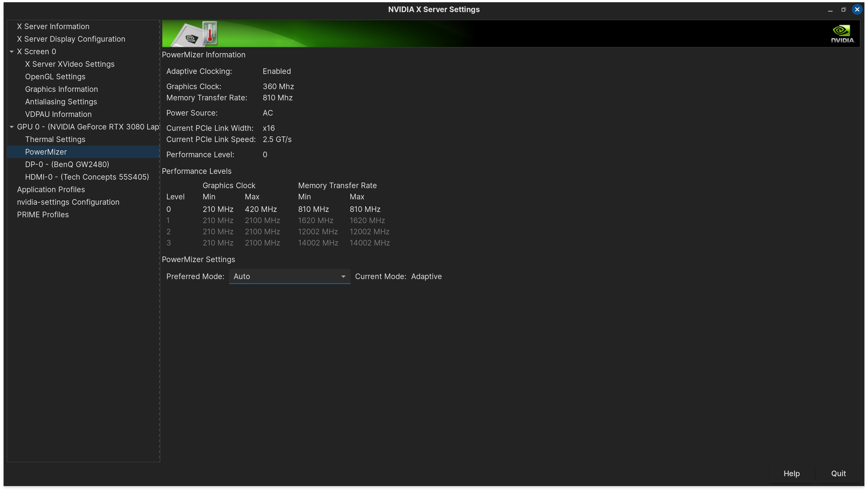Click the 360 Mhz graphics clock value
The image size is (868, 491).
point(278,86)
